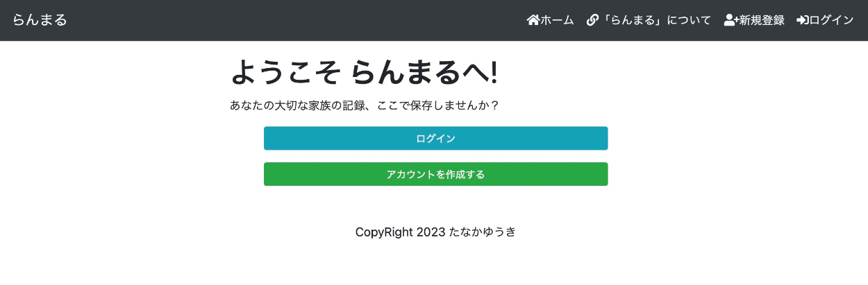Click blank white space left of the welcome heading
Viewport: 868px width, 285px height.
tap(111, 73)
